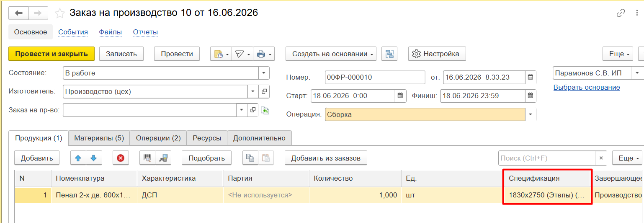
Task: Expand the Заказ на пр-во dropdown arrow
Action: [x=242, y=110]
